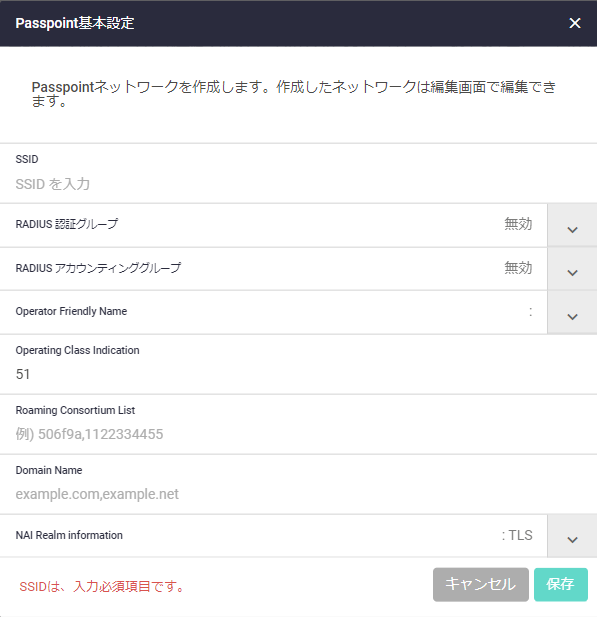Screen dimensions: 597x617
Task: Click the Operator Friendly Name label
Action: pyautogui.click(x=71, y=311)
